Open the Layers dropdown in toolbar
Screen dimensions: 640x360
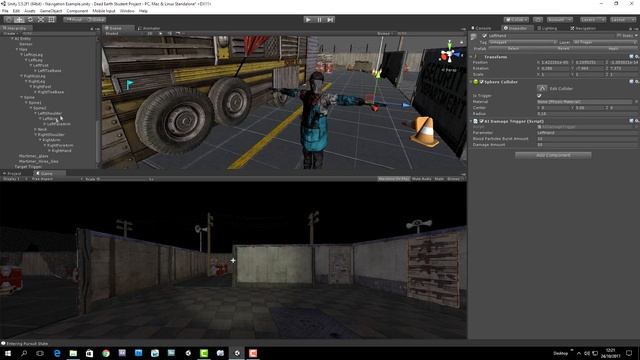coord(592,20)
